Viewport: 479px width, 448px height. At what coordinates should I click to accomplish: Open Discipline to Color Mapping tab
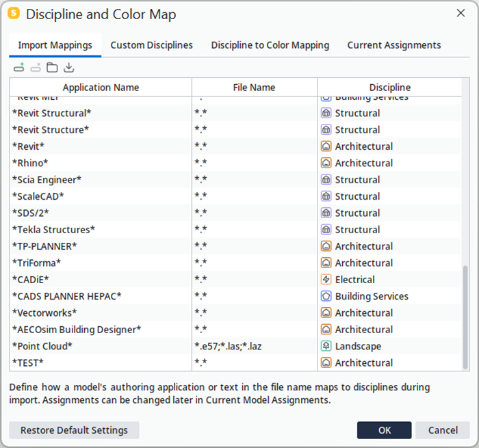click(x=270, y=45)
